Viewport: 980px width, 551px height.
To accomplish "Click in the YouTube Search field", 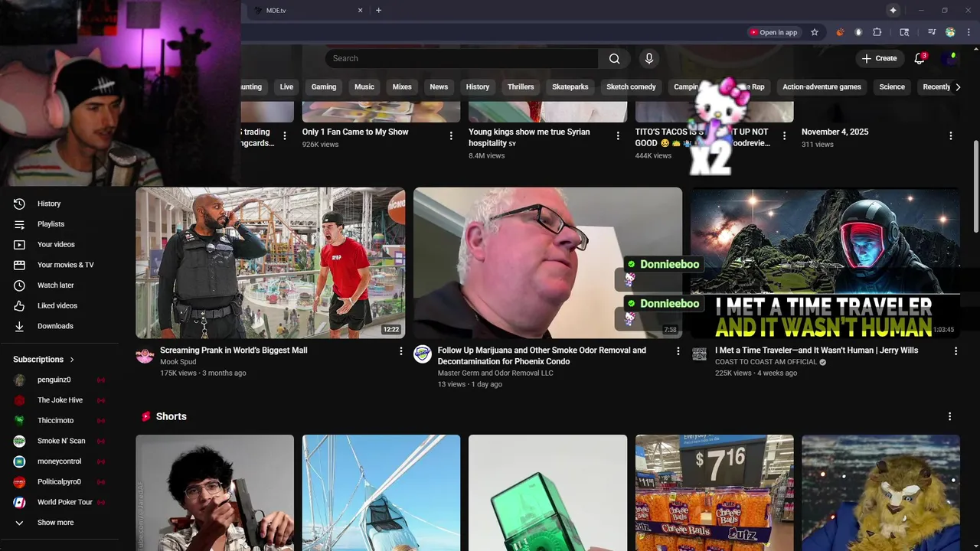I will pos(462,59).
